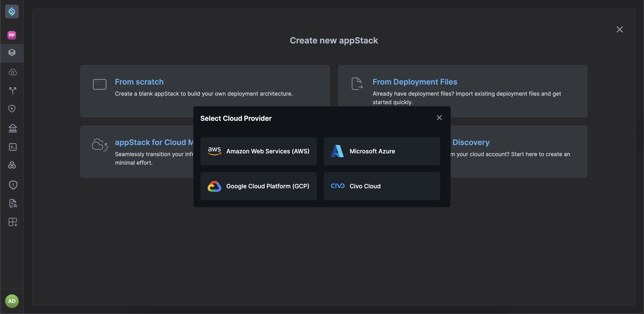Open the bank building governance icon
644x314 pixels.
coord(13,128)
